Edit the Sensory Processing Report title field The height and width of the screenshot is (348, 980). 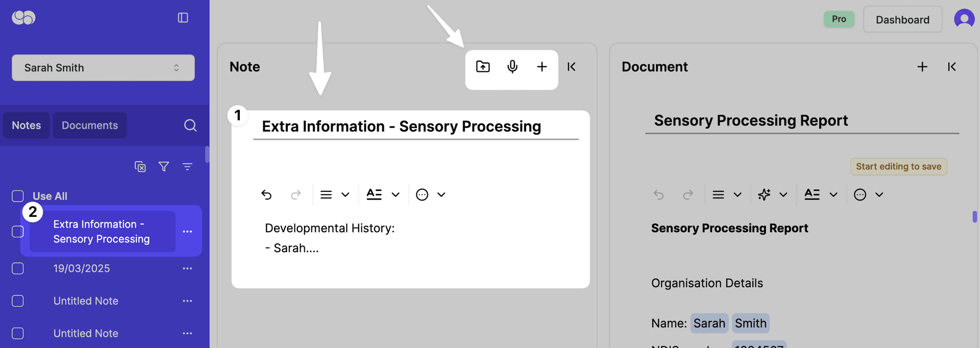tap(802, 121)
